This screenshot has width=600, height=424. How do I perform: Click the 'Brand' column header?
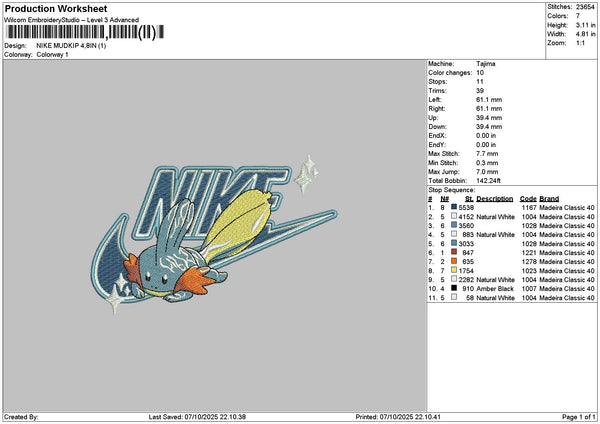549,199
